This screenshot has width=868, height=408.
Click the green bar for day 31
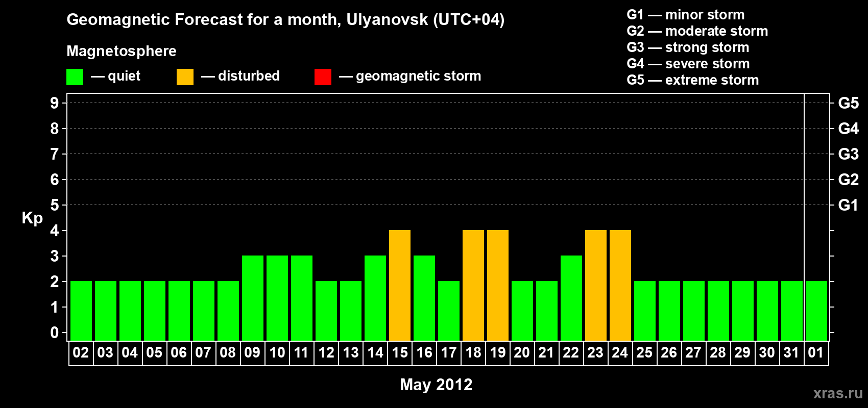[792, 311]
